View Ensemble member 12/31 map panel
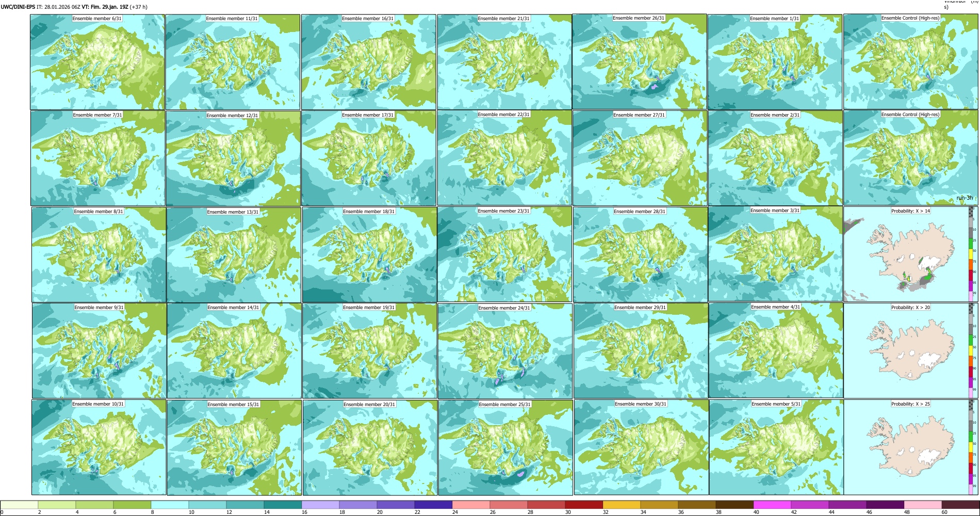980x516 pixels. [233, 158]
